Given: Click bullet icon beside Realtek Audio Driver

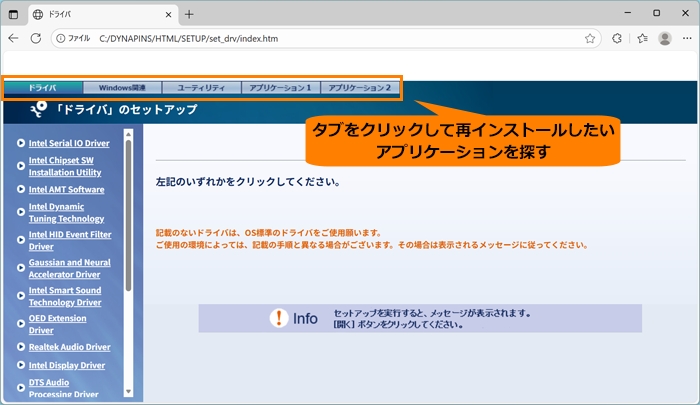Looking at the screenshot, I should pyautogui.click(x=21, y=347).
